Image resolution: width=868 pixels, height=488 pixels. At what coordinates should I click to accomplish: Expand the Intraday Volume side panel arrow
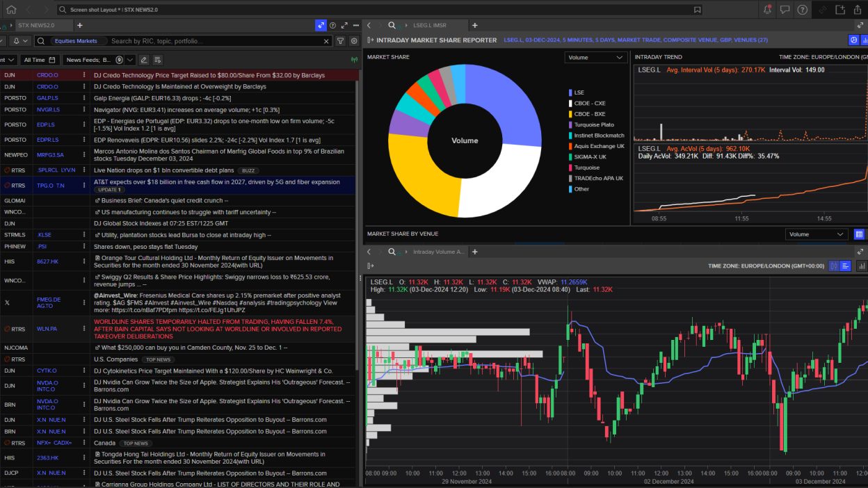tap(371, 266)
